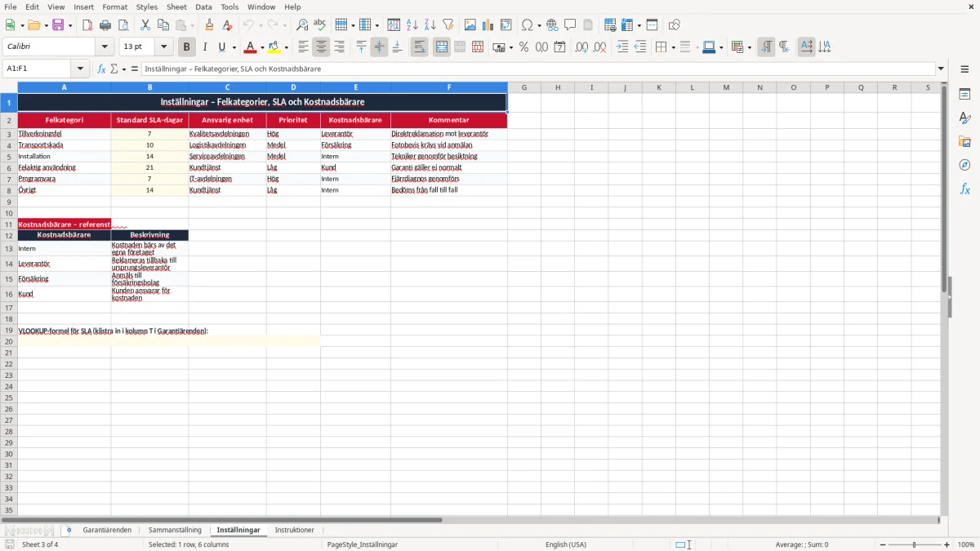Insert a chart from the toolbar
980x551 pixels.
tap(488, 25)
